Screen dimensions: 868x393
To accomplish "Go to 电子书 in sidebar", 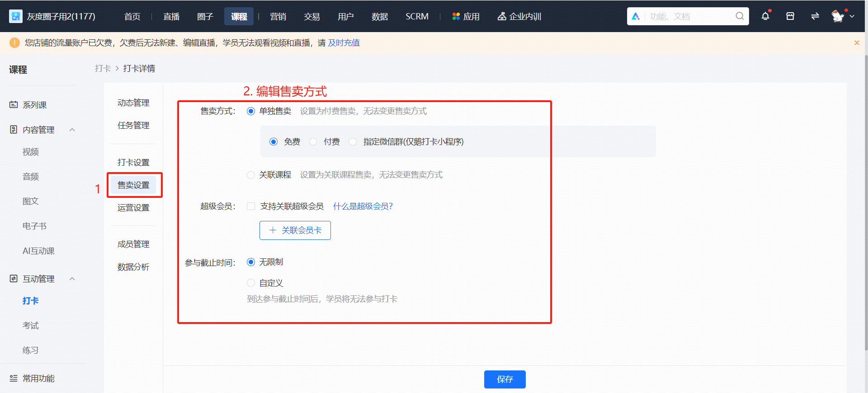I will [x=34, y=226].
